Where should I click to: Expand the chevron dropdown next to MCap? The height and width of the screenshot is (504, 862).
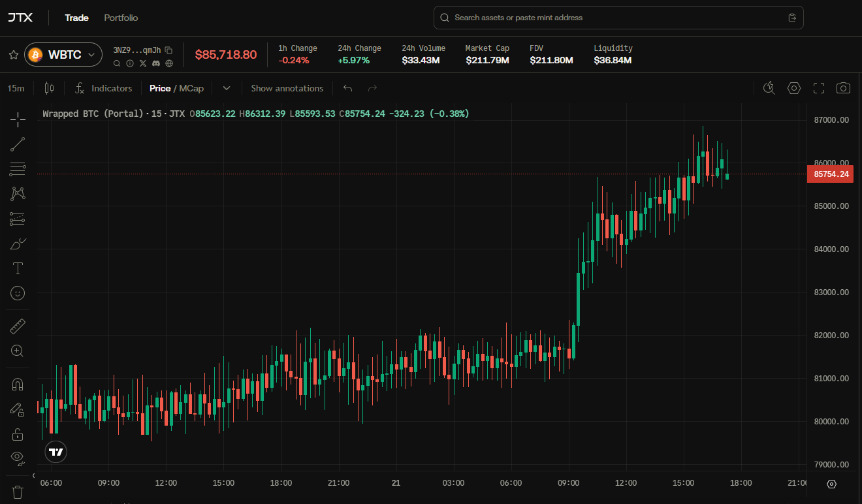click(x=227, y=88)
